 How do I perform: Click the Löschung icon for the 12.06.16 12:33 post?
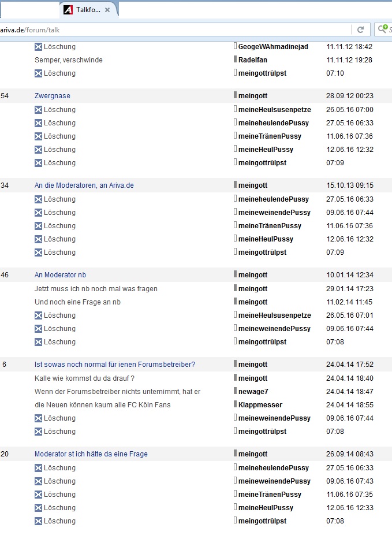(x=39, y=508)
